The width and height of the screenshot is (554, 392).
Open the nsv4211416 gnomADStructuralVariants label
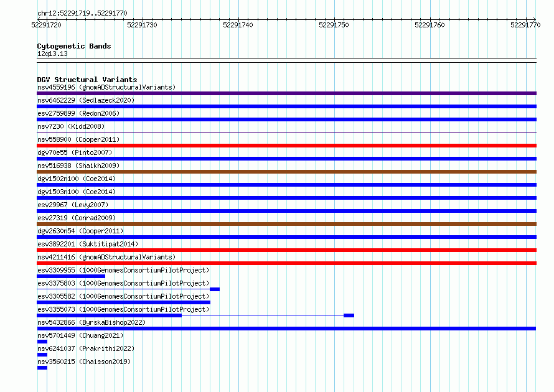point(106,257)
